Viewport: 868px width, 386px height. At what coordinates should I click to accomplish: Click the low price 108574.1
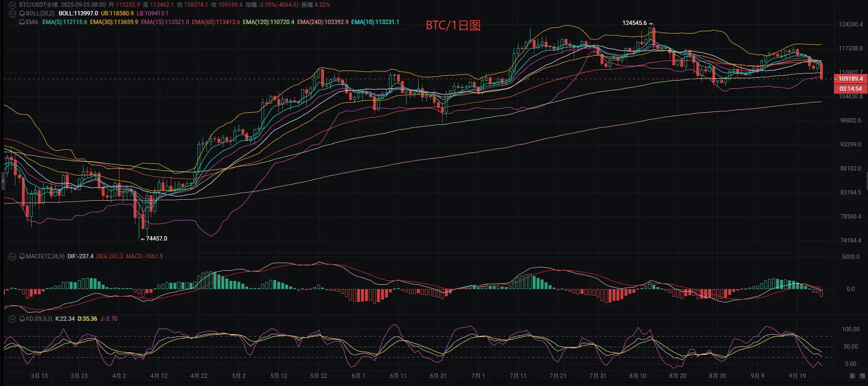196,5
